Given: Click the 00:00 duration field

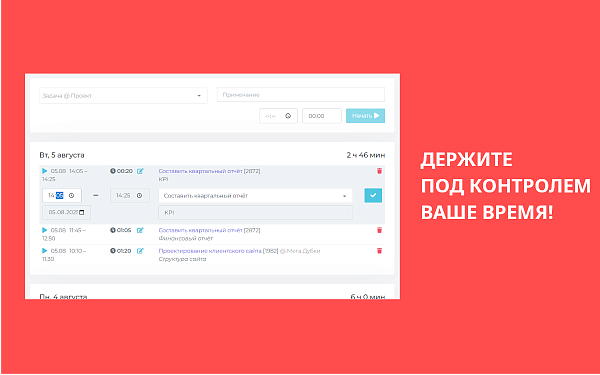Looking at the screenshot, I should (x=322, y=116).
